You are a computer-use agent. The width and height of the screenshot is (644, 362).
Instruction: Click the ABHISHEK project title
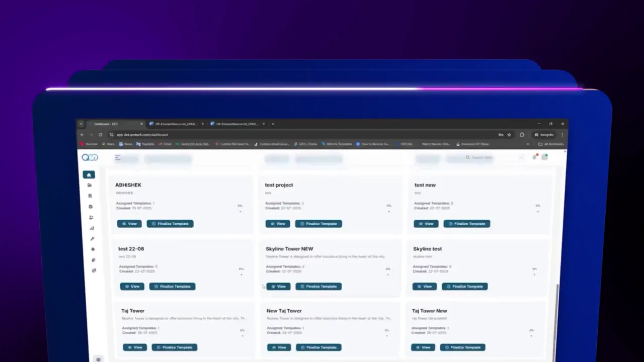click(128, 185)
